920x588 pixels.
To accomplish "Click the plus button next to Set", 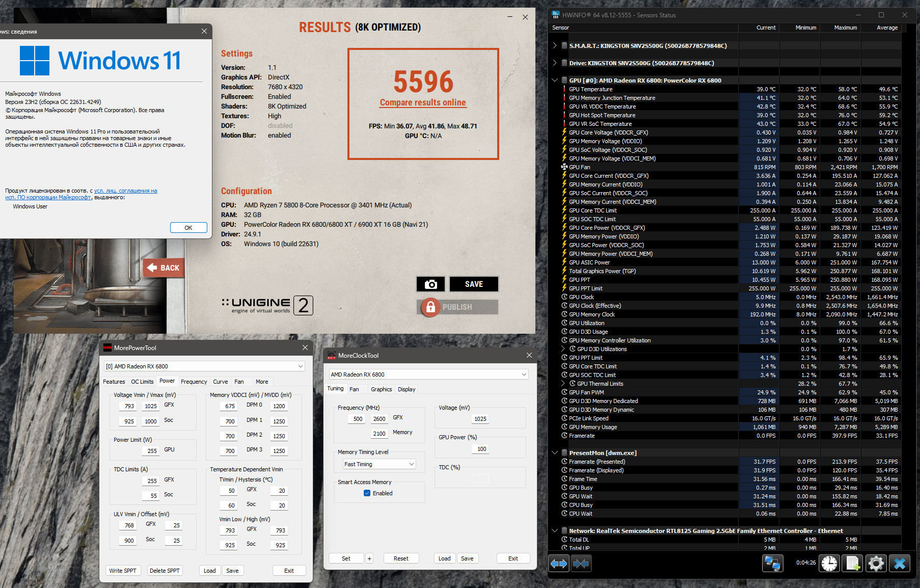I will point(369,558).
